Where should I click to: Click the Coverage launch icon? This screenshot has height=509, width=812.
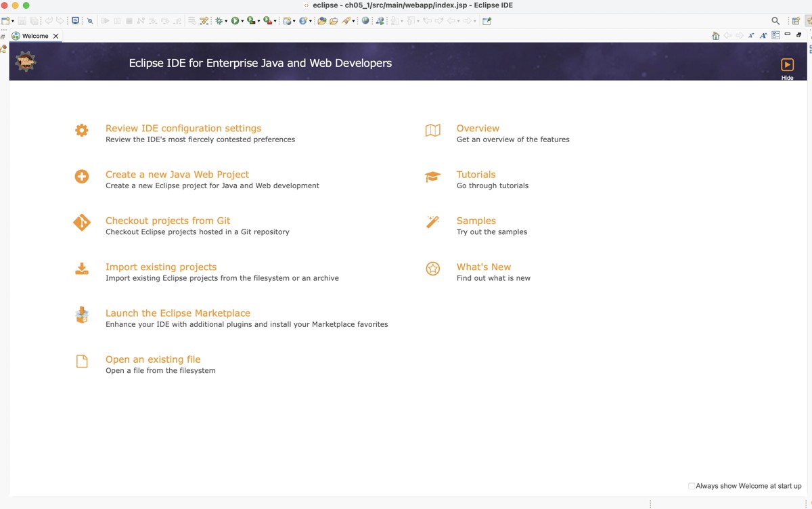(x=251, y=21)
